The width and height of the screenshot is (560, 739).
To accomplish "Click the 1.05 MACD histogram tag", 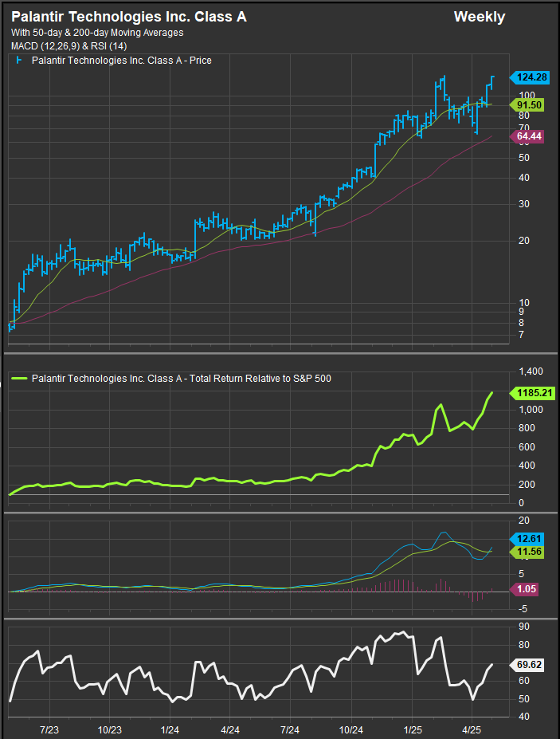I will pos(524,588).
